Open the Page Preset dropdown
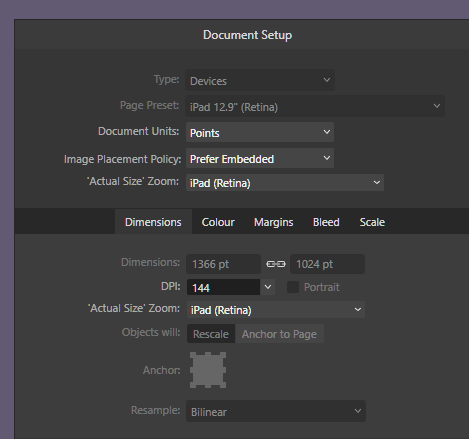 [315, 106]
